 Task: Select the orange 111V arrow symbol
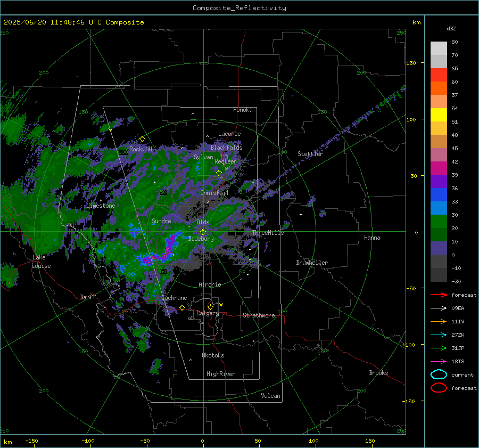click(x=439, y=321)
